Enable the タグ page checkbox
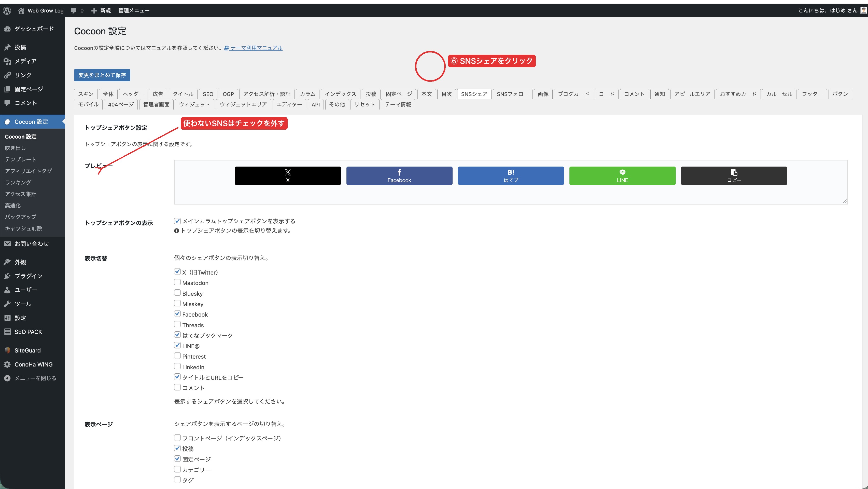The height and width of the screenshot is (489, 868). pyautogui.click(x=177, y=480)
